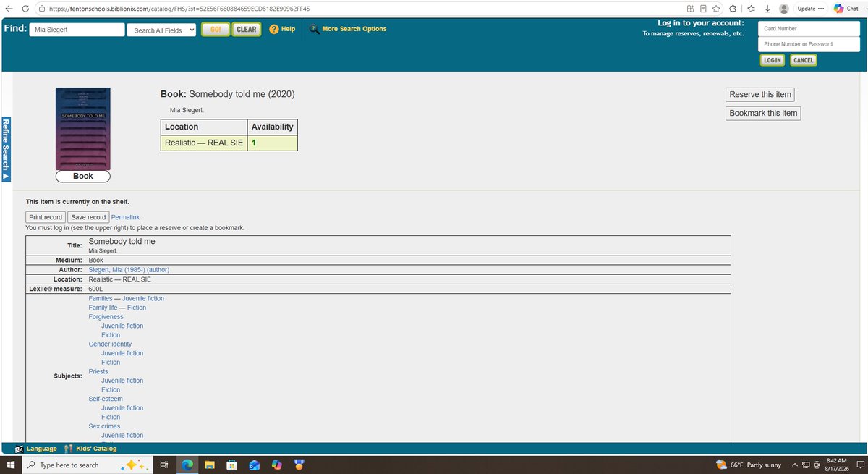The image size is (868, 474).
Task: Open More Search Options link
Action: click(354, 29)
